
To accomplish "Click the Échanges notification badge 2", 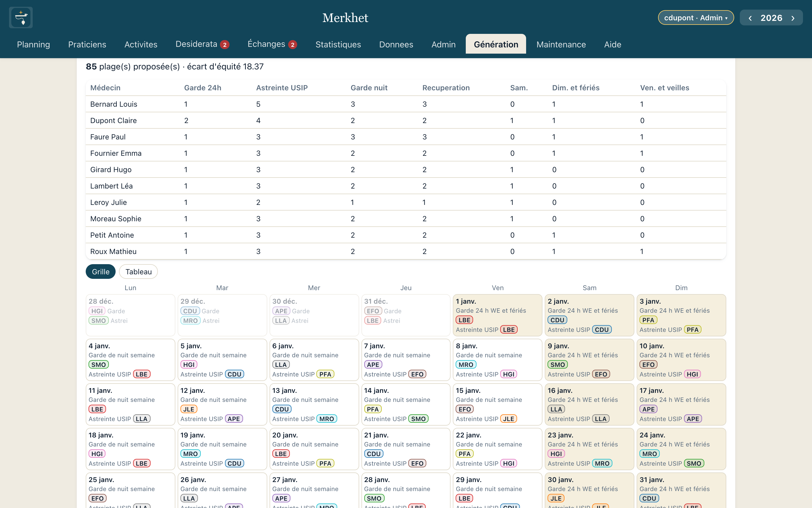I will (x=293, y=45).
